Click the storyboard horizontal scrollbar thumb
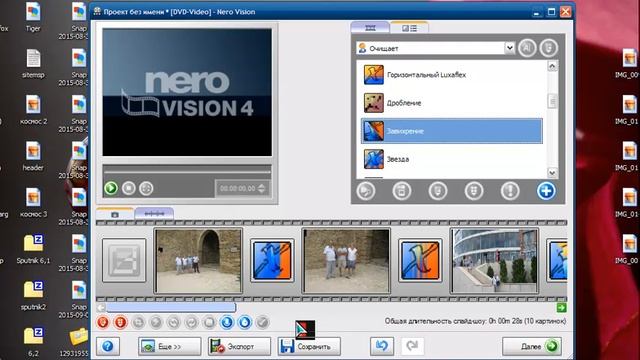Viewport: 640px width, 360px height. click(171, 307)
